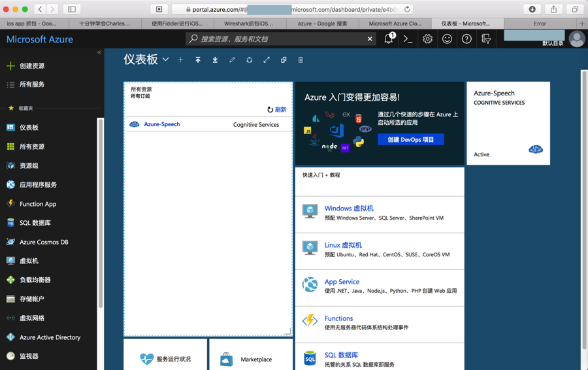Upload dashboard with the up-arrow icon

[197, 59]
